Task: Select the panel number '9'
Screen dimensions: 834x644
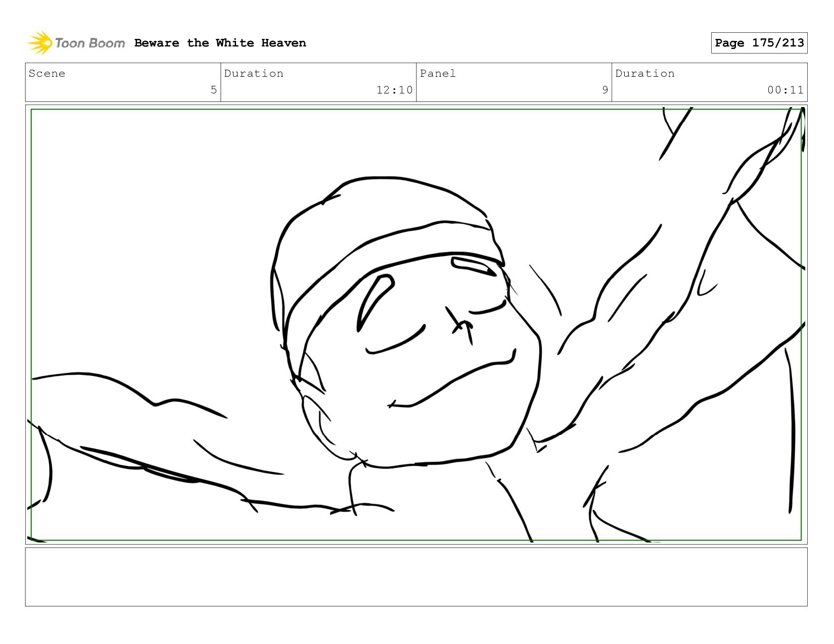Action: pos(605,90)
